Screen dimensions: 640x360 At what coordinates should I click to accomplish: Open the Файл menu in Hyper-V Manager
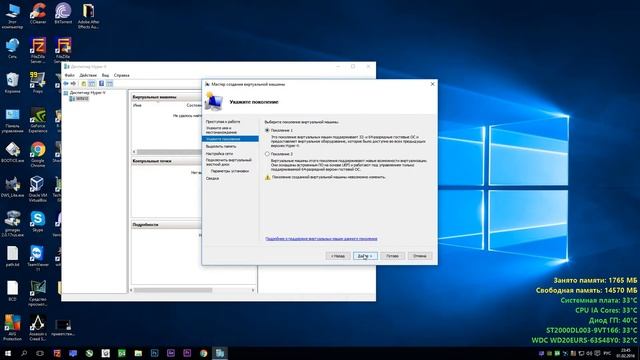coord(69,75)
